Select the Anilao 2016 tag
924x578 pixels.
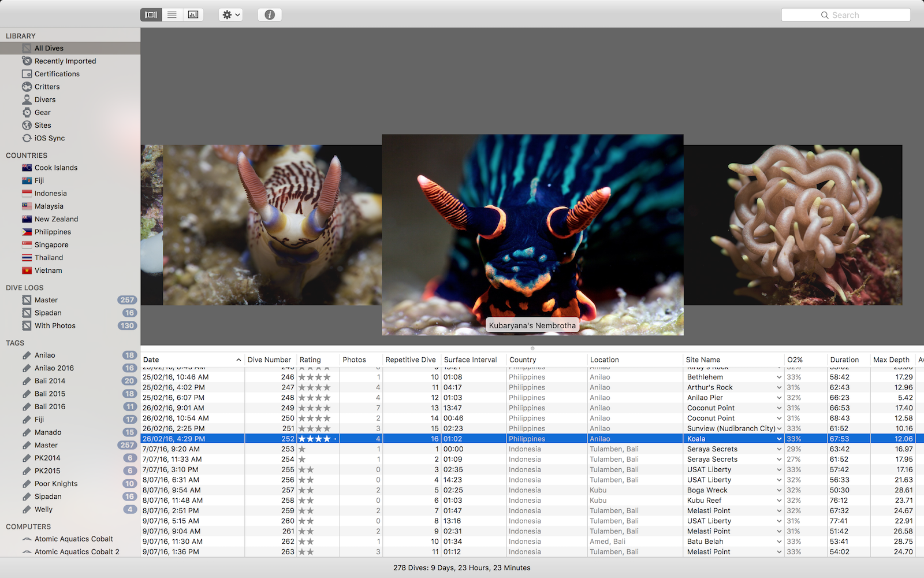(54, 368)
